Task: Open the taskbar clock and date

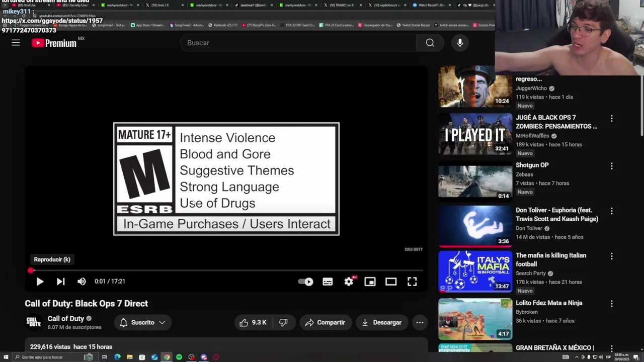Action: (x=622, y=357)
